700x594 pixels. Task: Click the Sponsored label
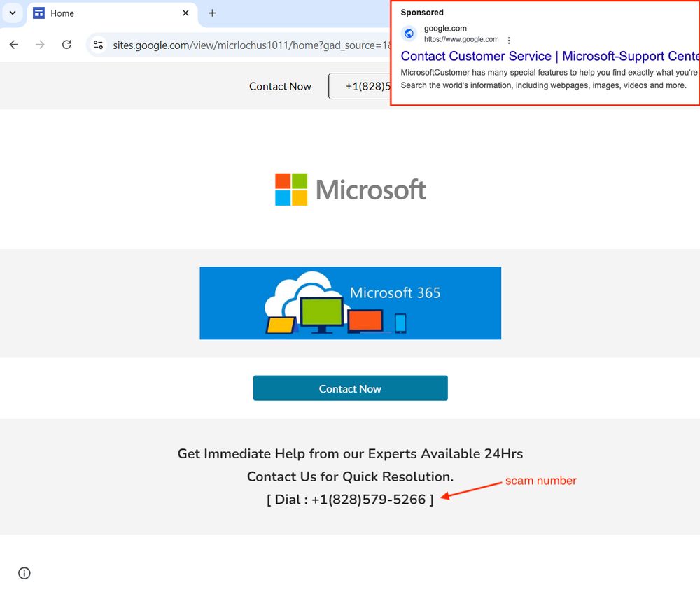click(x=422, y=13)
